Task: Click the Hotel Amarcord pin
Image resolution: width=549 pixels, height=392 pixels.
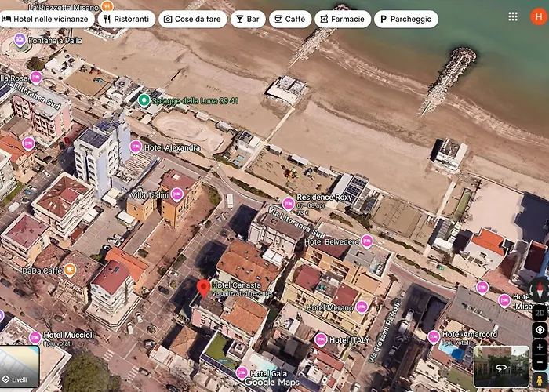Action: point(434,337)
